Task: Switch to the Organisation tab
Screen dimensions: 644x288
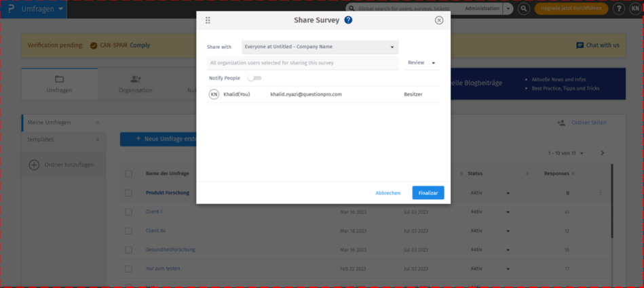Action: click(136, 84)
